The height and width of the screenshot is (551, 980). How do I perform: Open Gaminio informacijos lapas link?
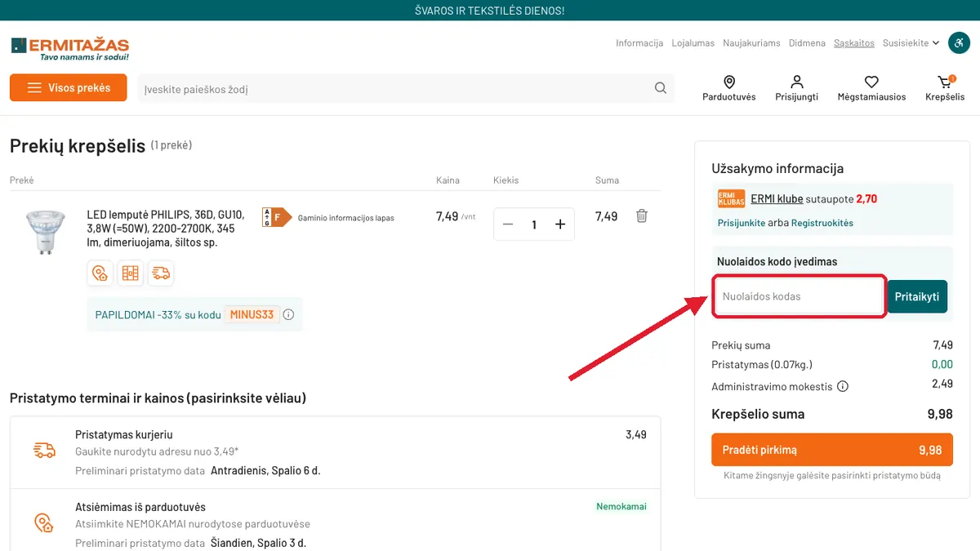pyautogui.click(x=346, y=218)
